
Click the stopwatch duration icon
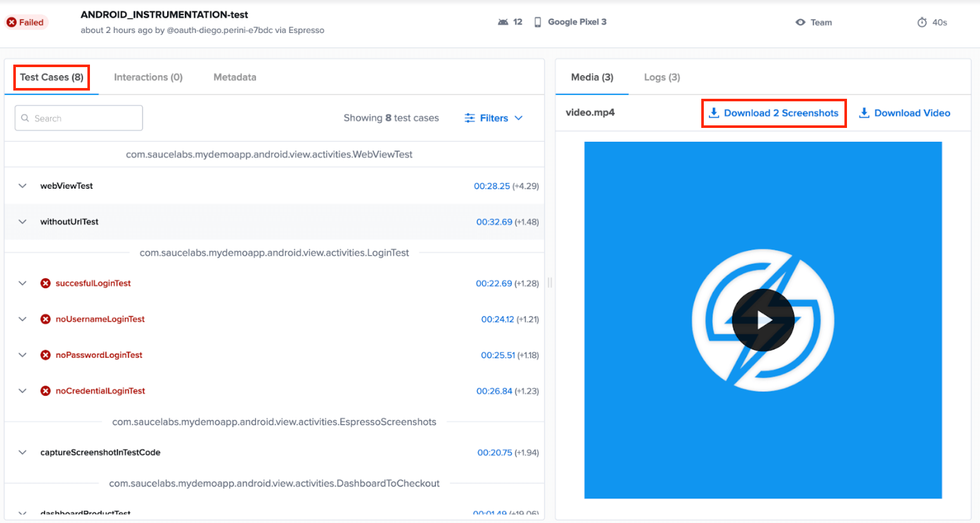(922, 22)
